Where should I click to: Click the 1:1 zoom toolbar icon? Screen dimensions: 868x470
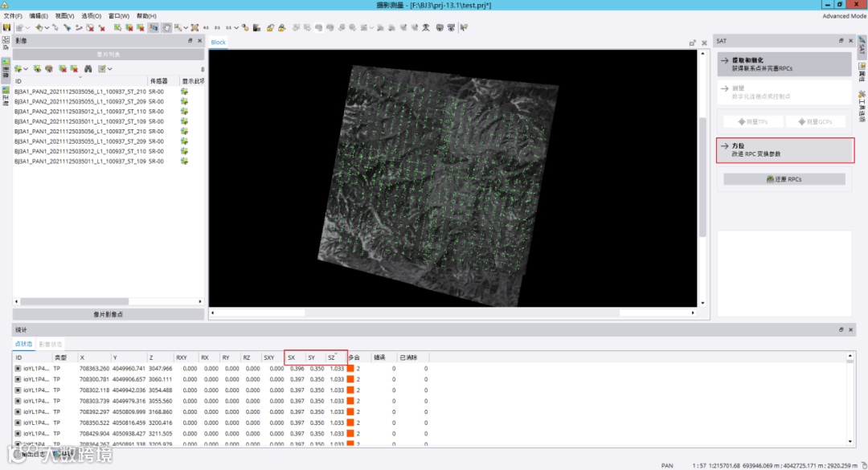tap(227, 27)
